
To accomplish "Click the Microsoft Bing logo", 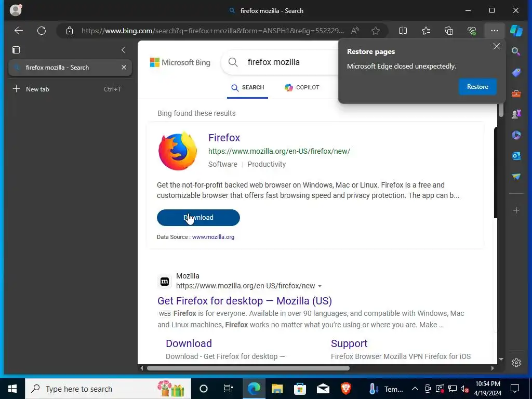I will click(180, 62).
